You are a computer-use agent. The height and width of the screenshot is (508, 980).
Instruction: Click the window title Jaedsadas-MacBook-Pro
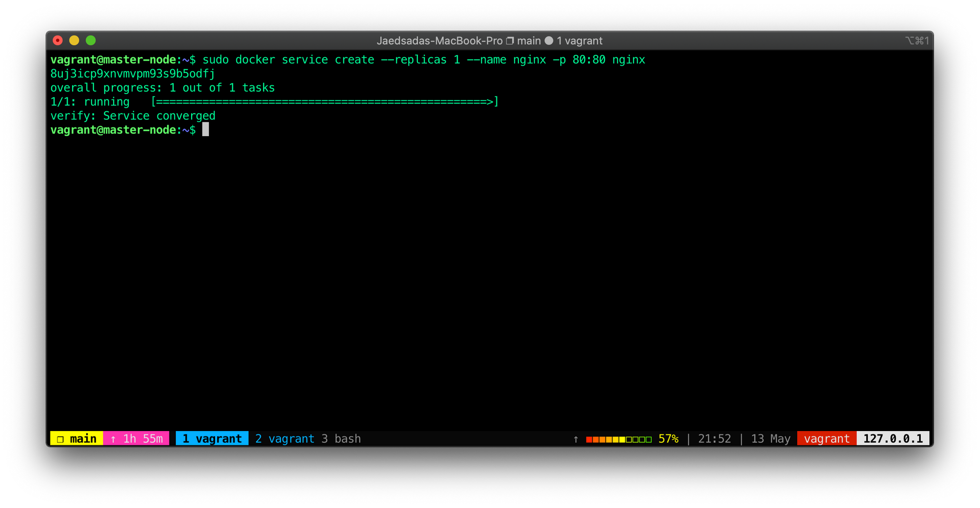tap(440, 41)
